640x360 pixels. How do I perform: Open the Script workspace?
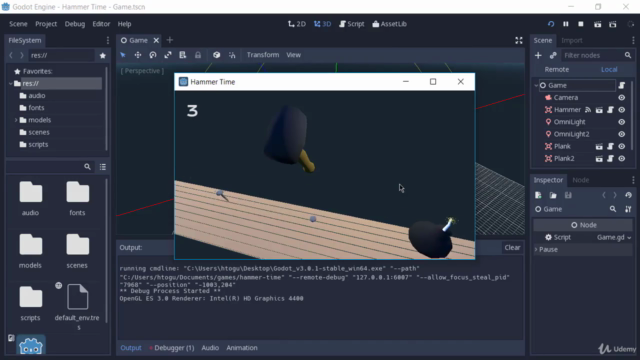(352, 24)
